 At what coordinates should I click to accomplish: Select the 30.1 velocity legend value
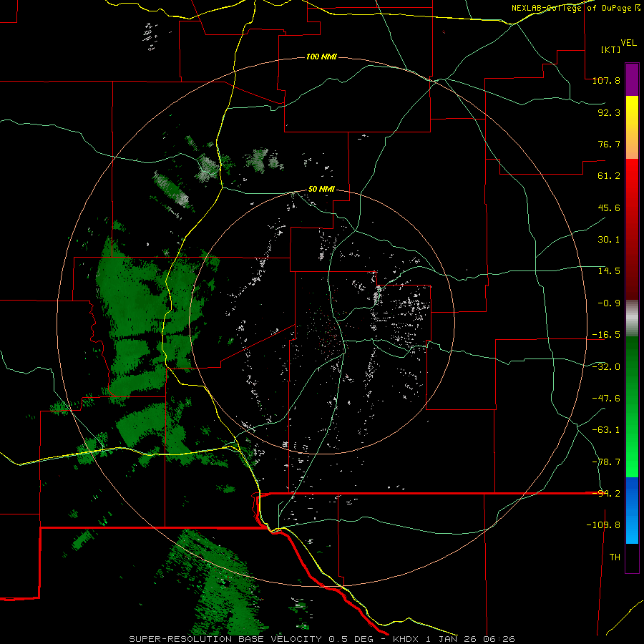609,240
